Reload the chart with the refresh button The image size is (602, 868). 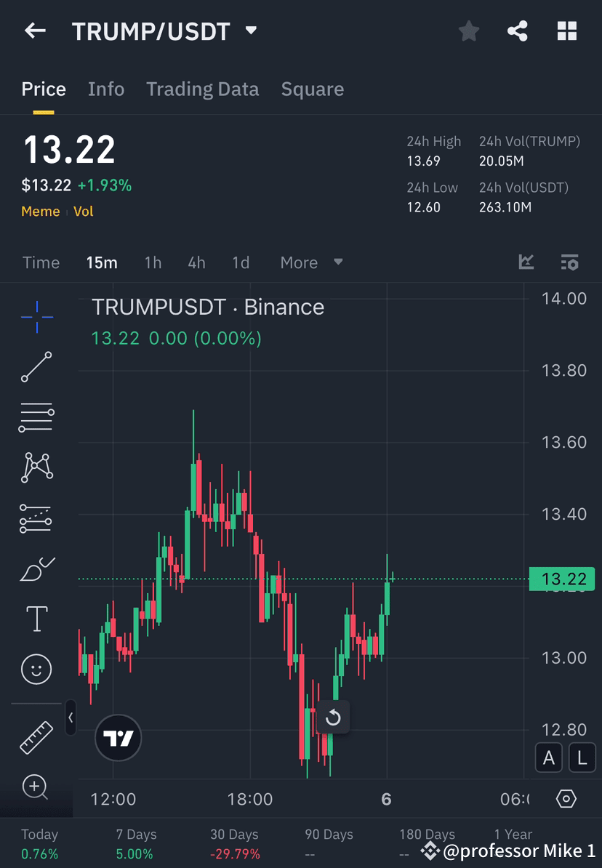[x=334, y=718]
